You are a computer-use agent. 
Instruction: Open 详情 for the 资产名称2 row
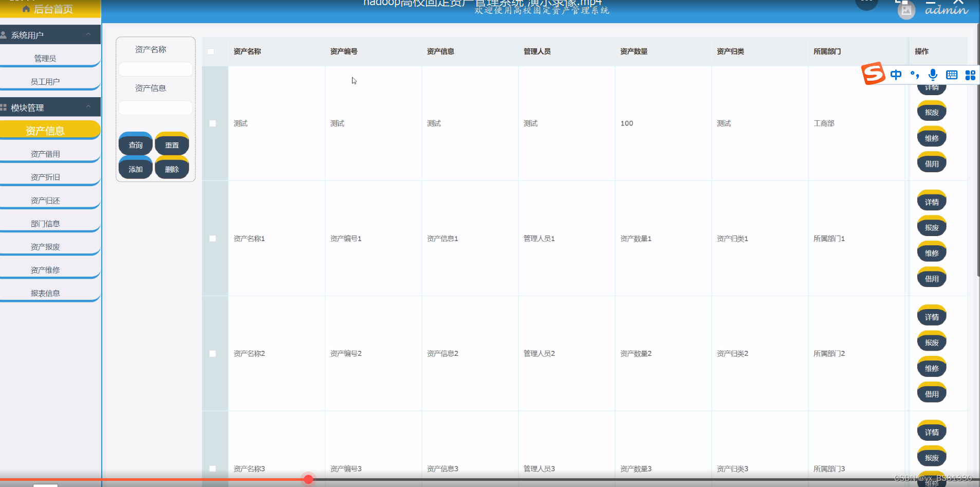(932, 316)
